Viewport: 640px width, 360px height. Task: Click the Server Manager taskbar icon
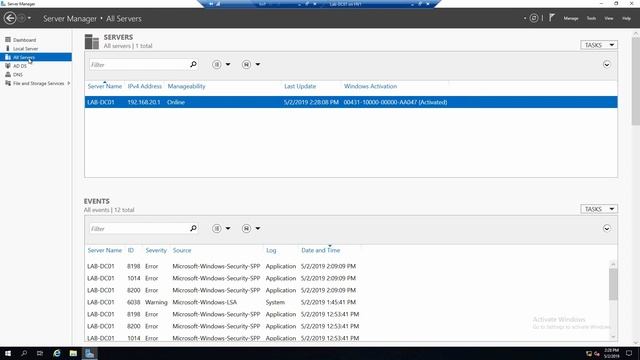coord(89,353)
